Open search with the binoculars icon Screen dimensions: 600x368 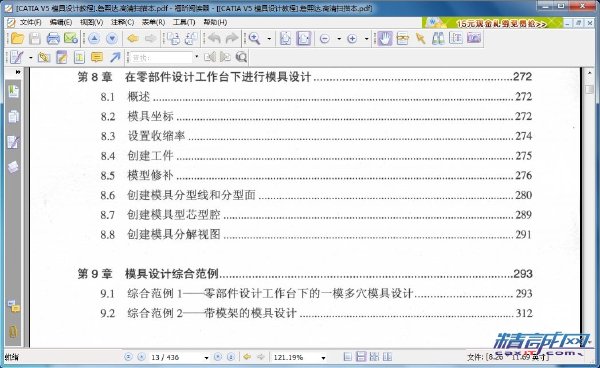pyautogui.click(x=438, y=39)
